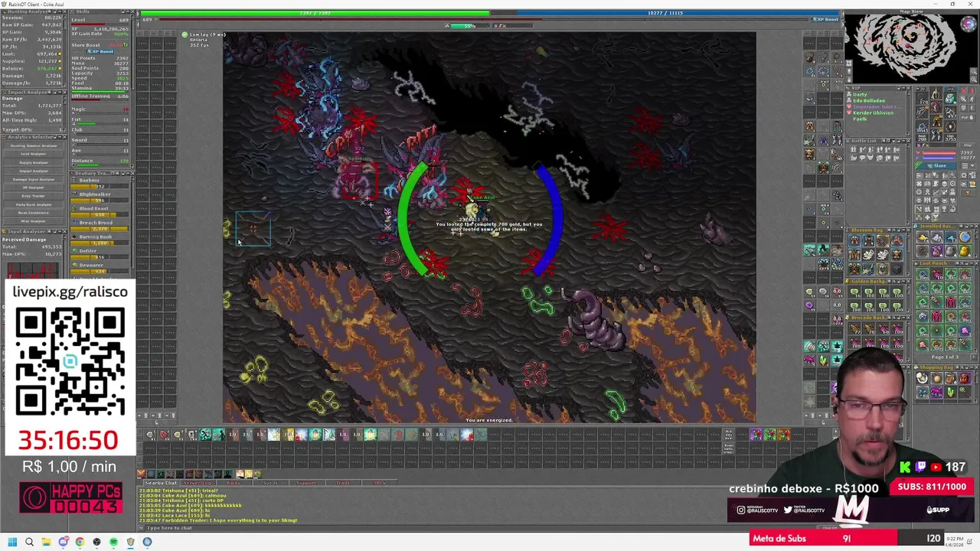Click the Page 1 of 3 label in Loot Pouch
980x551 pixels.
(944, 357)
